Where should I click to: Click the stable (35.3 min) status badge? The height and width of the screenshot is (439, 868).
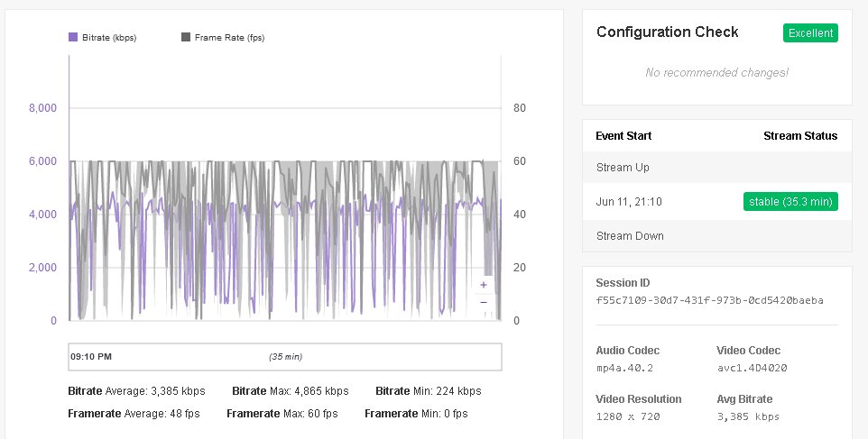790,201
